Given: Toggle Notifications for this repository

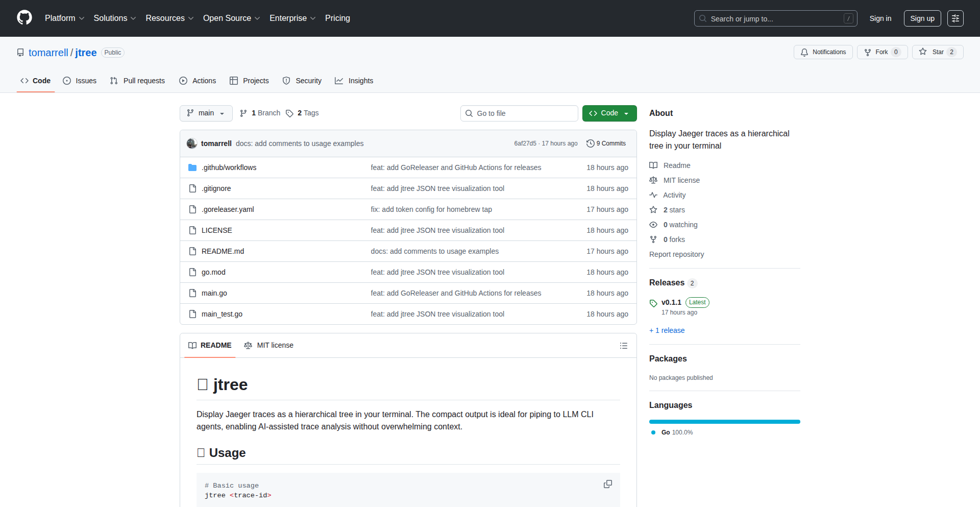Looking at the screenshot, I should click(x=823, y=52).
